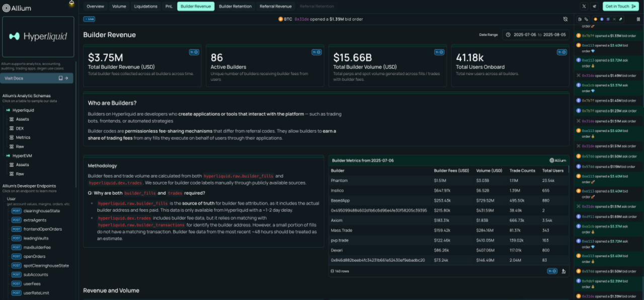The width and height of the screenshot is (644, 300).
Task: Open the frontendOpenOrders endpoint
Action: coord(43,229)
